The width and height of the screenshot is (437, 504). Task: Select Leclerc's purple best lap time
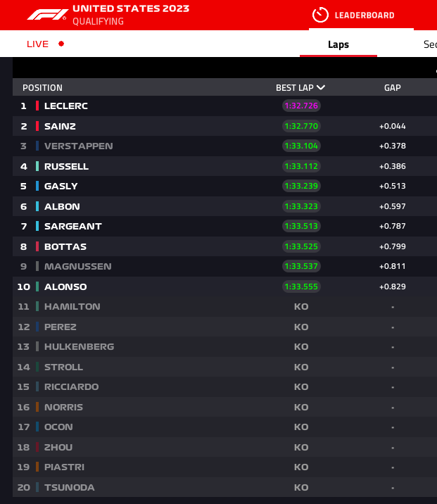tap(301, 106)
